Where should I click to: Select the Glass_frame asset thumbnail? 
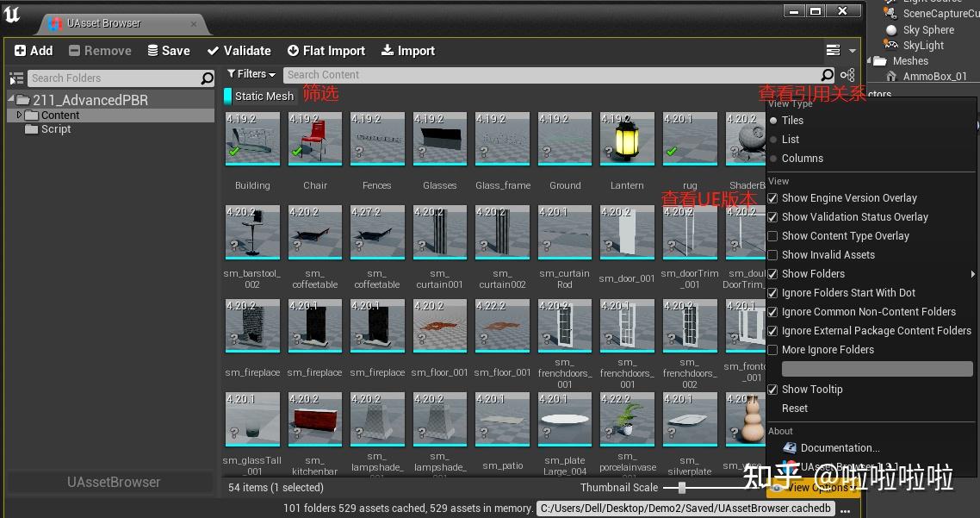click(503, 138)
